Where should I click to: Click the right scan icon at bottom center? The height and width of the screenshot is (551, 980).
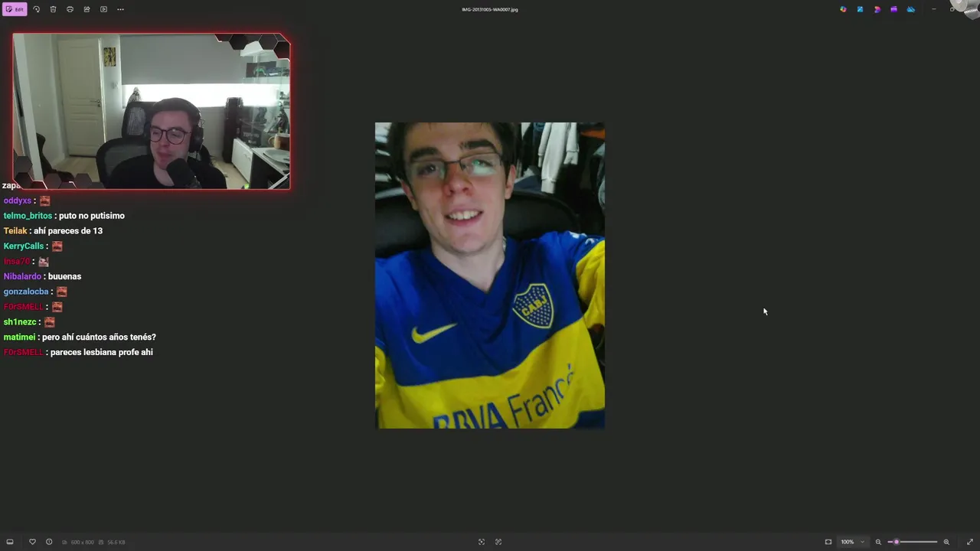[498, 542]
